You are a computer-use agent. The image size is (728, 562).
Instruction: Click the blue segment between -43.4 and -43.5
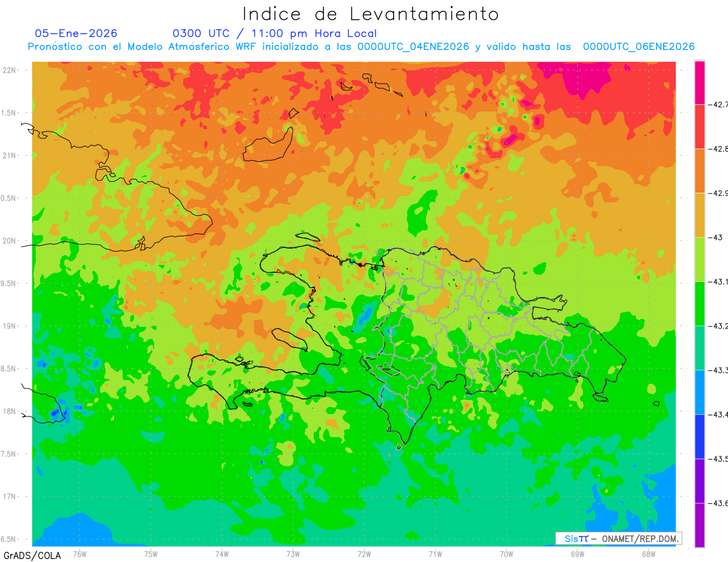(x=699, y=437)
